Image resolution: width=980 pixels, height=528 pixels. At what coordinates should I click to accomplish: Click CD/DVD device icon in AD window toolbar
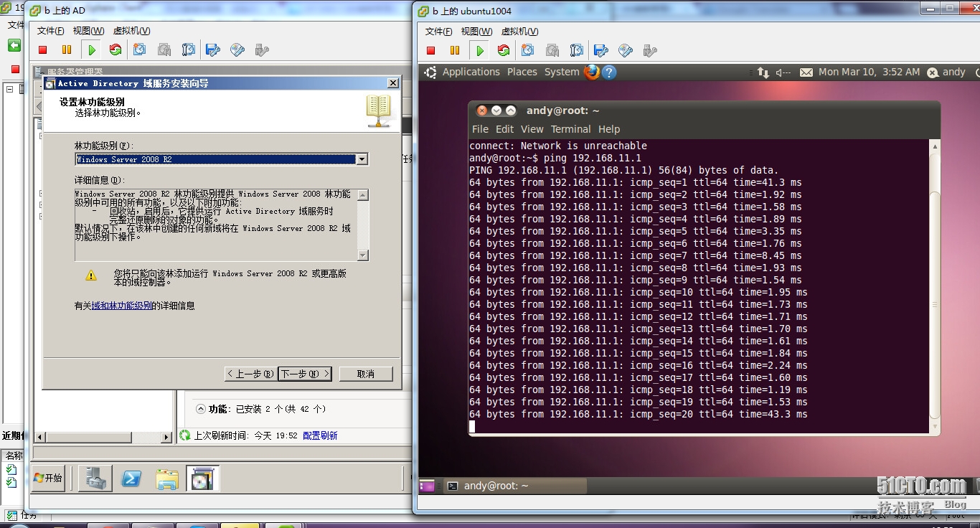(x=237, y=50)
